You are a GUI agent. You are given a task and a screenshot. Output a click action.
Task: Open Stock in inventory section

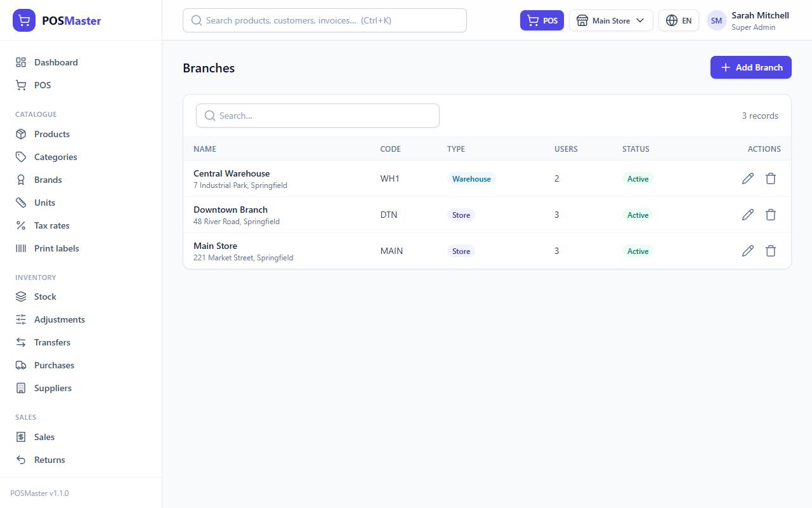(x=81, y=297)
